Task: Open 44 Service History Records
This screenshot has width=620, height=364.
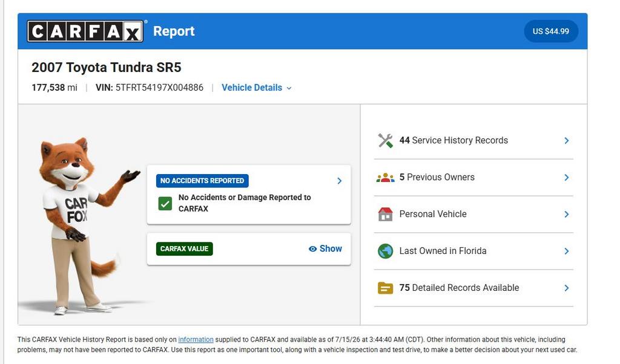Action: [473, 140]
